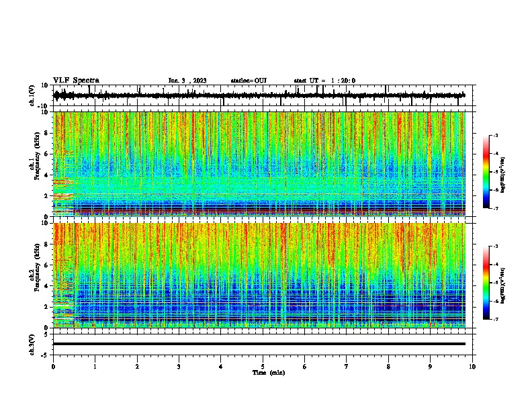This screenshot has height=411, width=532.
Task: Click the log(PSD) label beside ch.1 color scale
Action: (502, 175)
